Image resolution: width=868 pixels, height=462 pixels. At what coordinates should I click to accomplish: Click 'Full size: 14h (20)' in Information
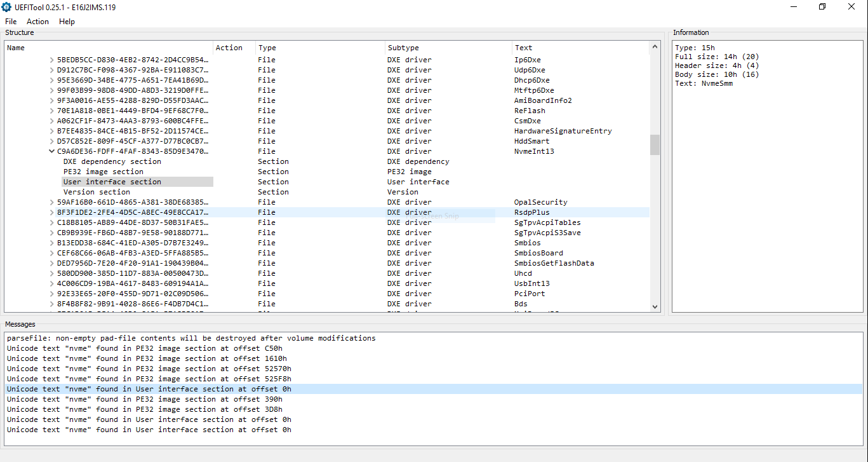717,57
